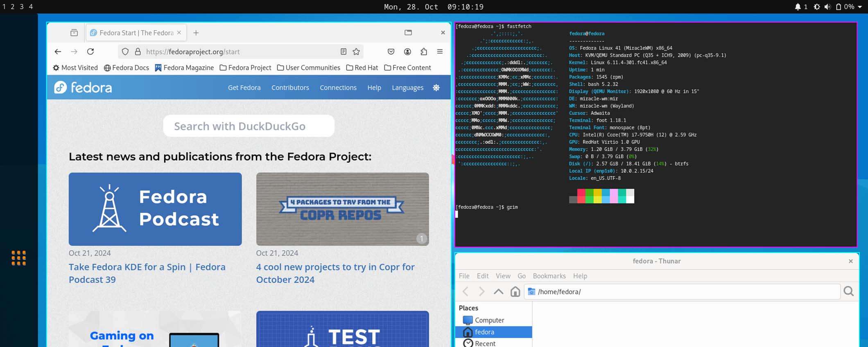Click the battery indicator showing 0%

(845, 7)
